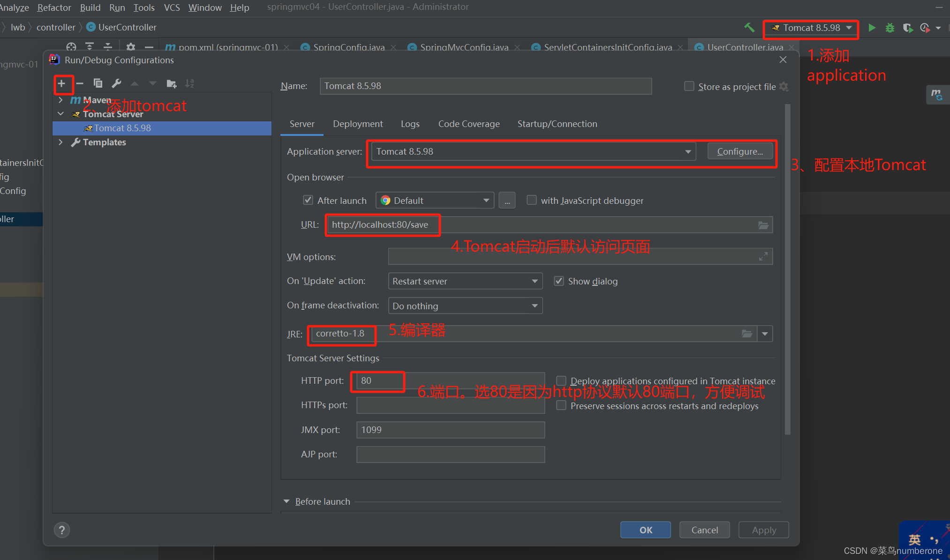Uncheck the After launch checkbox
The width and height of the screenshot is (950, 560).
coord(308,200)
